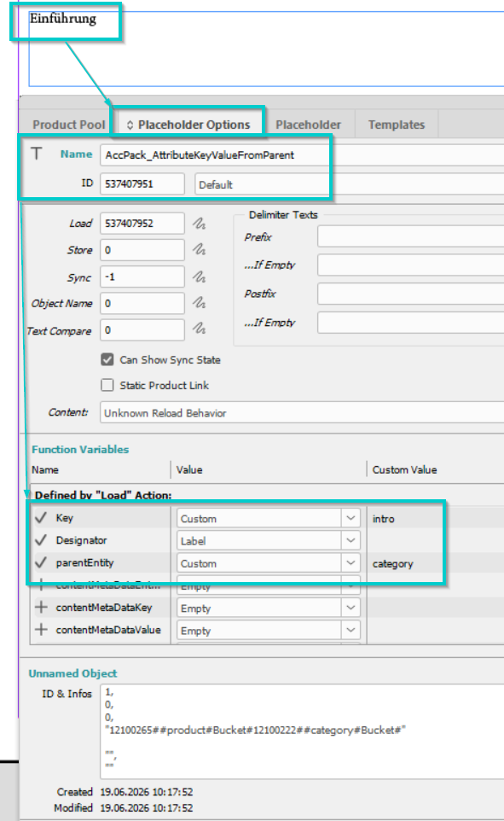Select the Placeholder tab
This screenshot has width=504, height=821.
coord(308,125)
